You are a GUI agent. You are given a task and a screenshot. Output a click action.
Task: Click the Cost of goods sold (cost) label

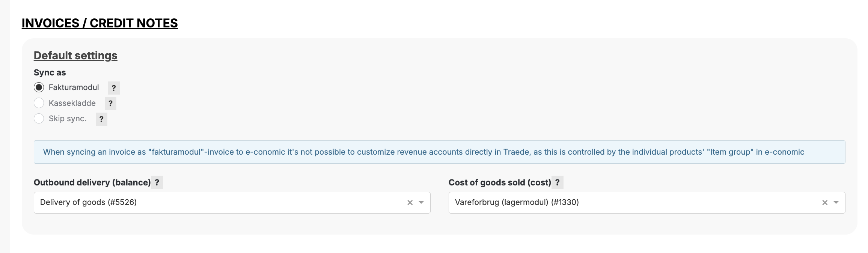coord(500,182)
